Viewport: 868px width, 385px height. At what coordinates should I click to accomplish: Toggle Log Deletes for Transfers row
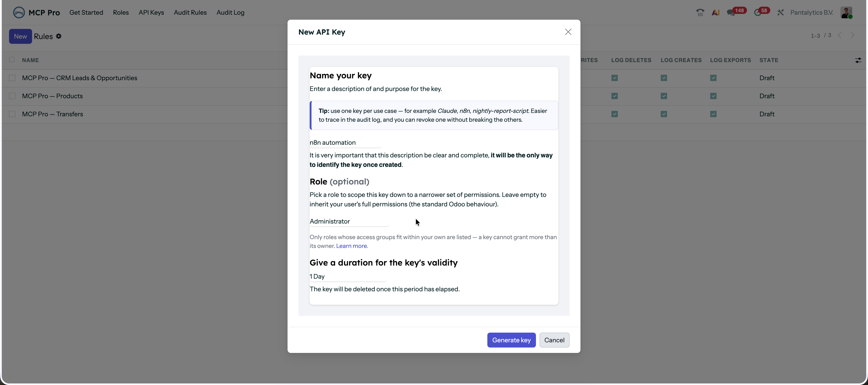615,114
